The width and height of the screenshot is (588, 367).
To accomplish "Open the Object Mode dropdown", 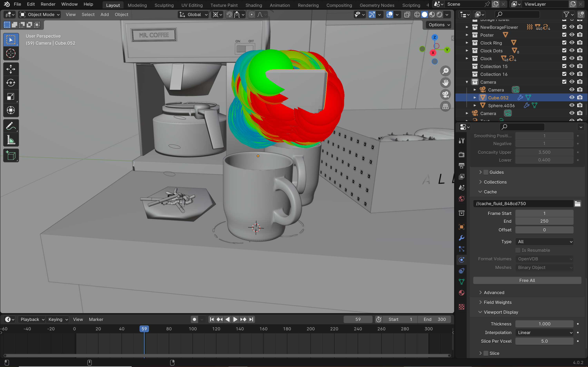I will coord(40,14).
